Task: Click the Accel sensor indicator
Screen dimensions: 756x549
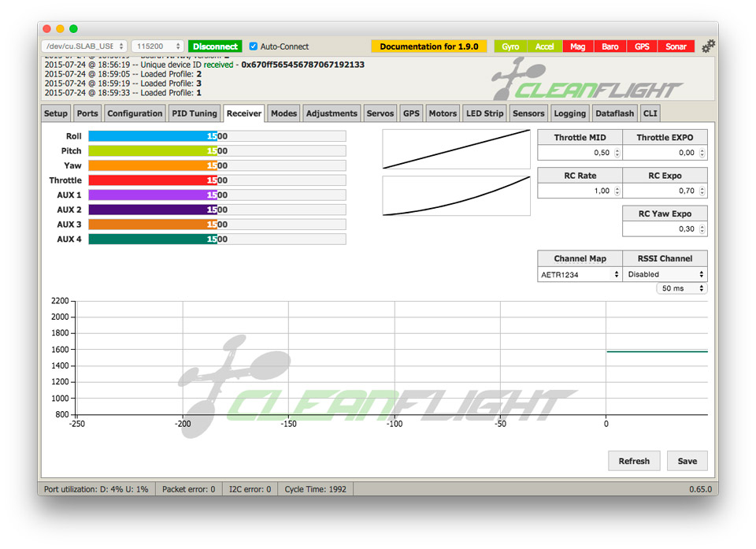Action: click(544, 46)
